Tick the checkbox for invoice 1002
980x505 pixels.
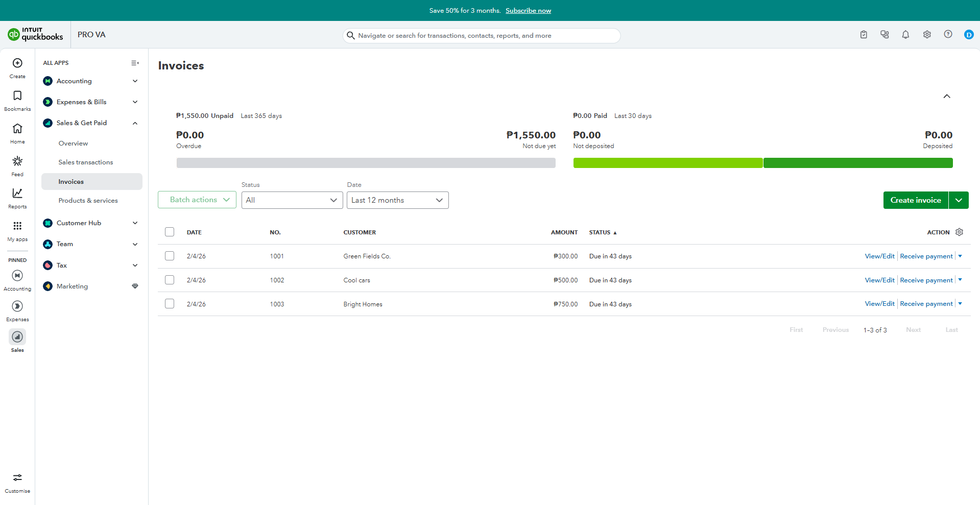[x=170, y=280]
